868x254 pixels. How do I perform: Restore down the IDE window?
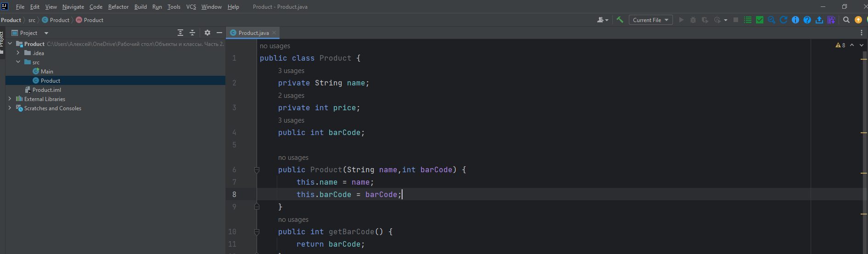(844, 6)
